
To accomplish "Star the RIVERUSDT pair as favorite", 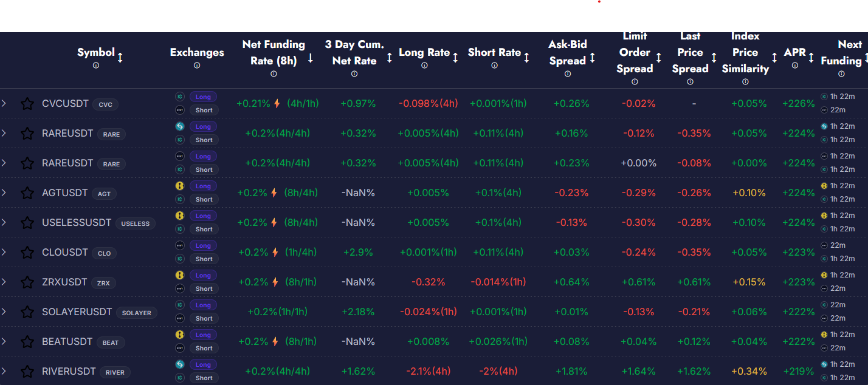I will (x=27, y=372).
